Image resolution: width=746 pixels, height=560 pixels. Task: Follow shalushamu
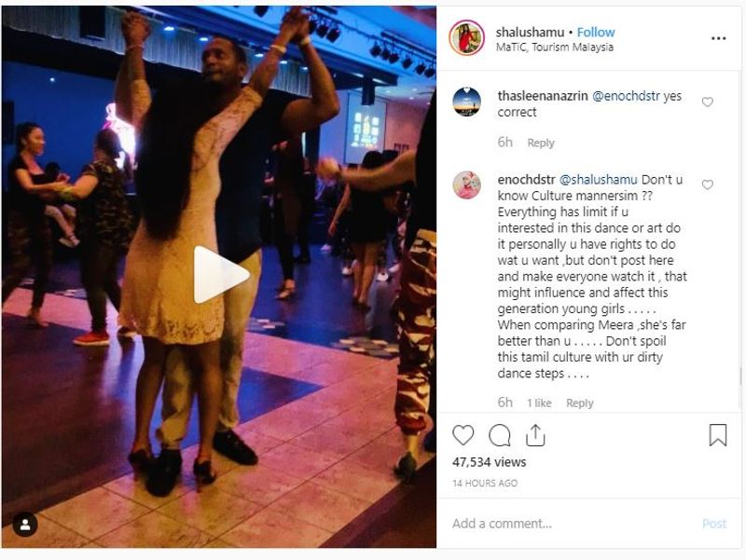tap(596, 32)
